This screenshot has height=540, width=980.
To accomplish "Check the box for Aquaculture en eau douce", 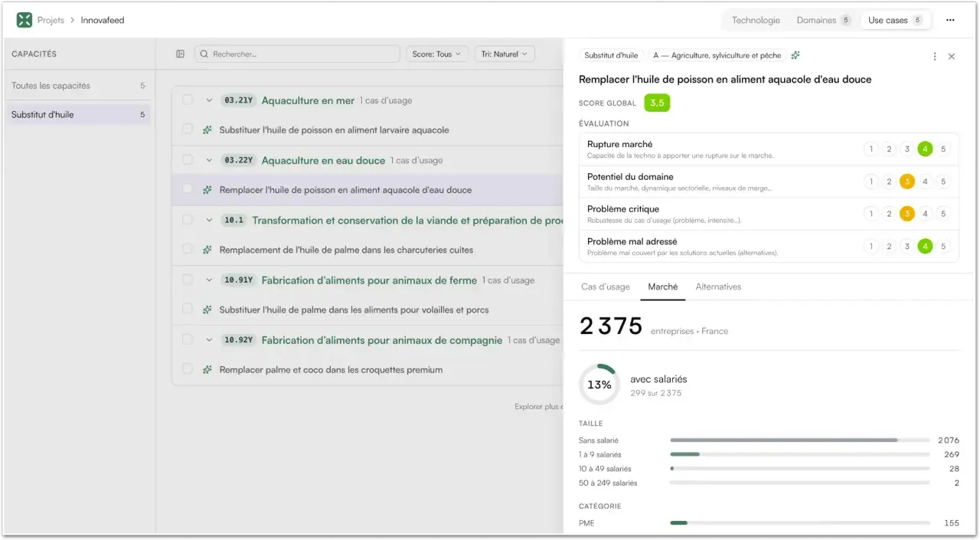I will pyautogui.click(x=188, y=159).
